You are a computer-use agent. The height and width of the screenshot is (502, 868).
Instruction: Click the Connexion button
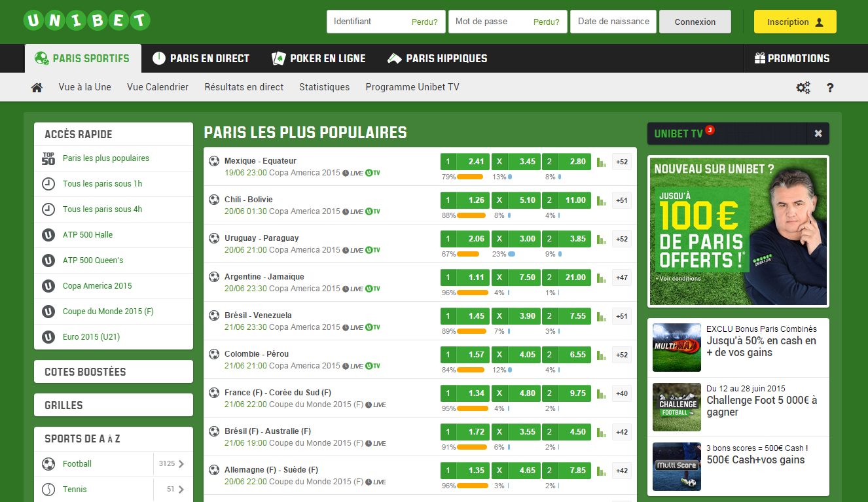[695, 22]
